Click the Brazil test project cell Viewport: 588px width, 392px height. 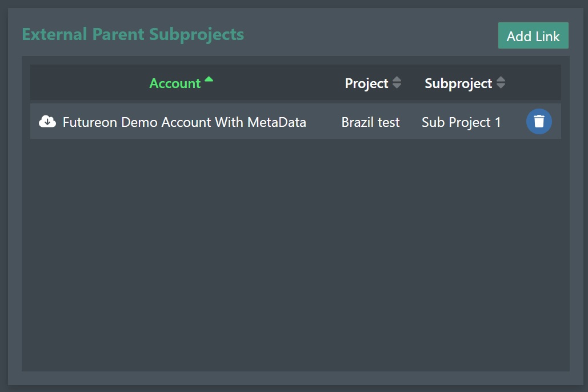[370, 122]
